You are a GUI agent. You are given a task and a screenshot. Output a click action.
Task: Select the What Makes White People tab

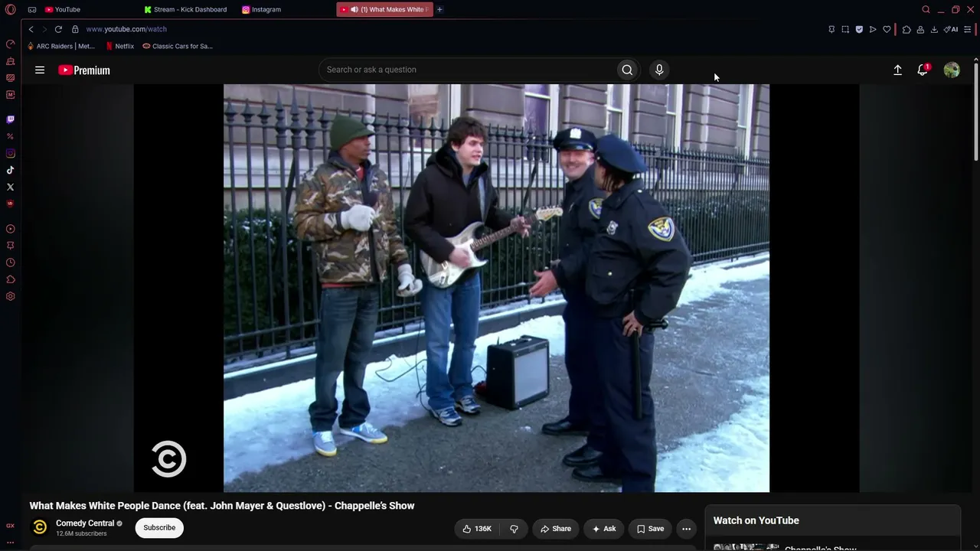click(385, 10)
